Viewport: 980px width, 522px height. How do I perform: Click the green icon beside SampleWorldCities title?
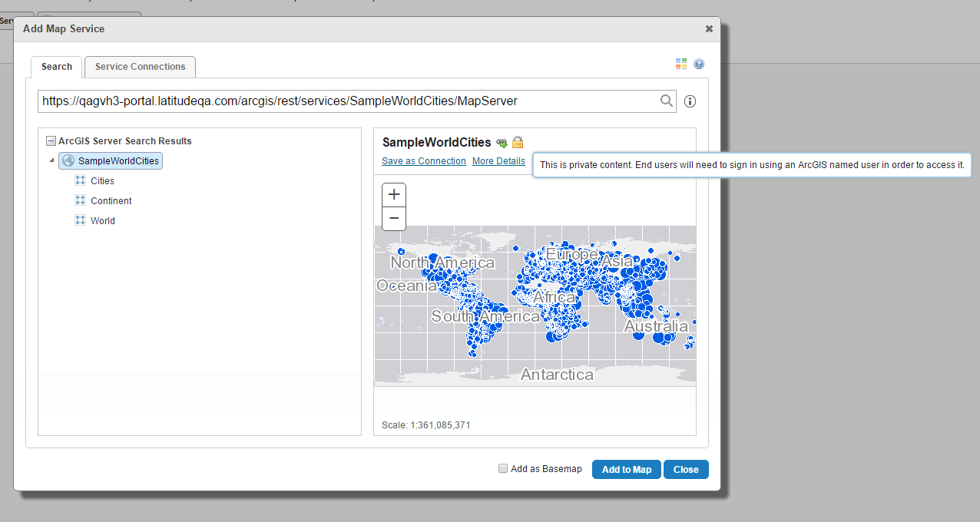(x=502, y=143)
